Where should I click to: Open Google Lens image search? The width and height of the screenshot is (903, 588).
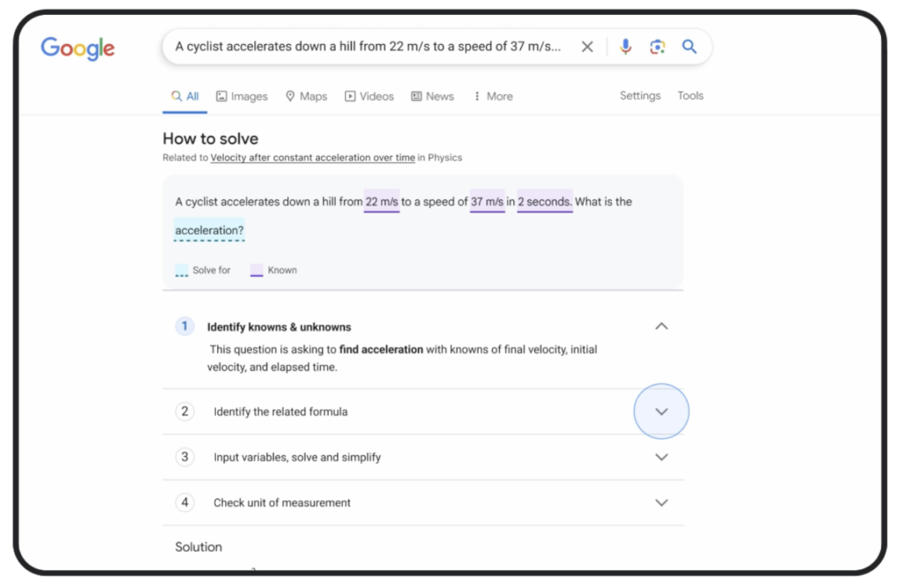(x=658, y=47)
